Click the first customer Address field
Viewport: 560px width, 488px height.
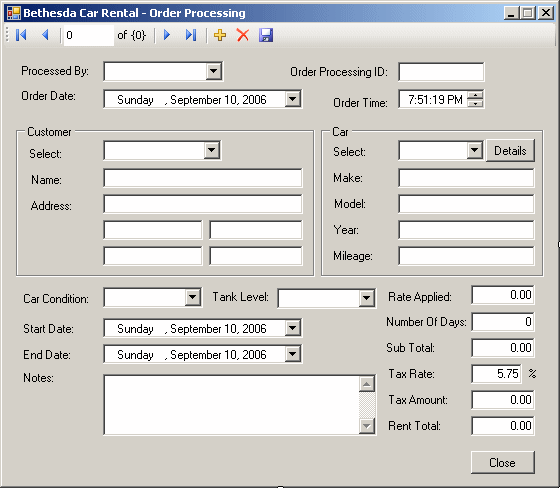[202, 204]
